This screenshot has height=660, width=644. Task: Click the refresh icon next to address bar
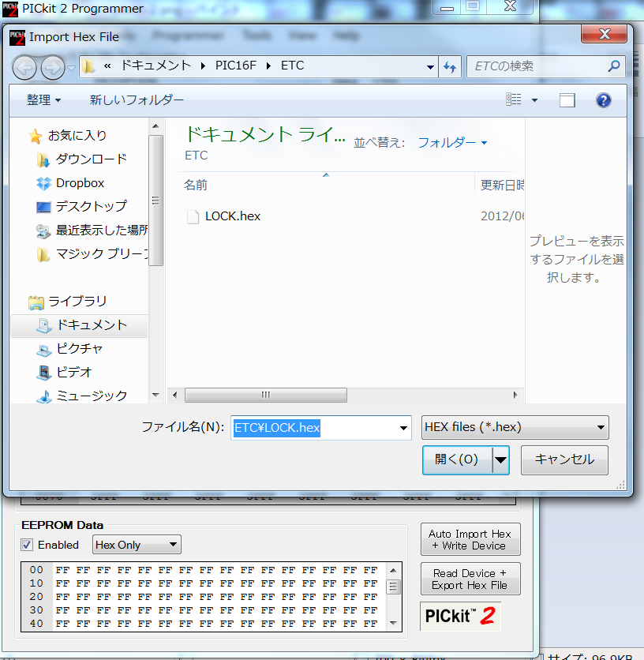(450, 66)
